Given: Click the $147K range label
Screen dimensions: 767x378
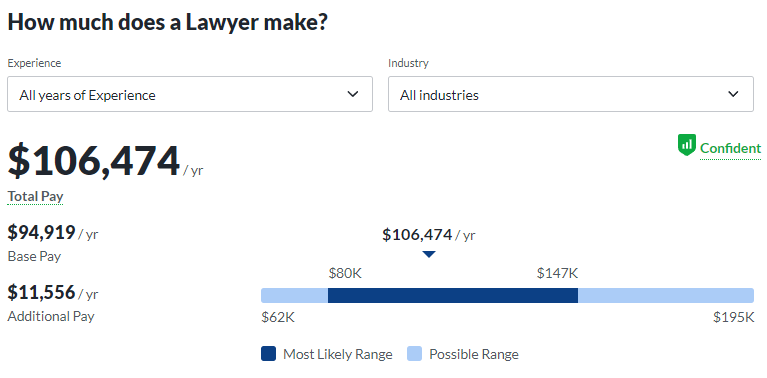Looking at the screenshot, I should pyautogui.click(x=558, y=273).
